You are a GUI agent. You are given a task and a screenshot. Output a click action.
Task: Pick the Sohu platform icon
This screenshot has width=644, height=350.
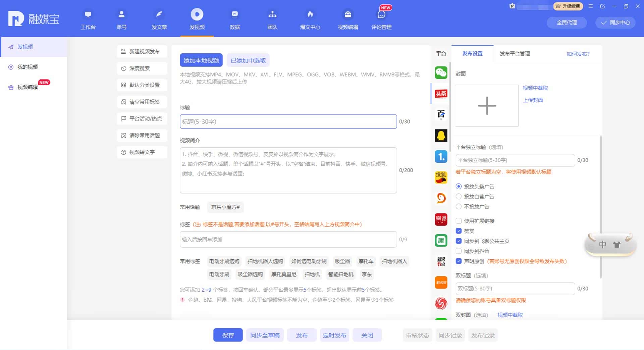441,177
